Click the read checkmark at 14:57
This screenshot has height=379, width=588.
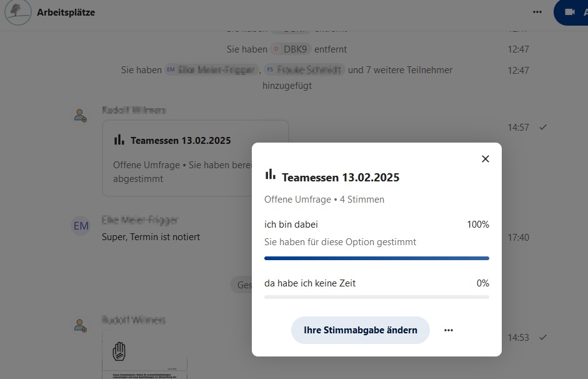(x=543, y=127)
